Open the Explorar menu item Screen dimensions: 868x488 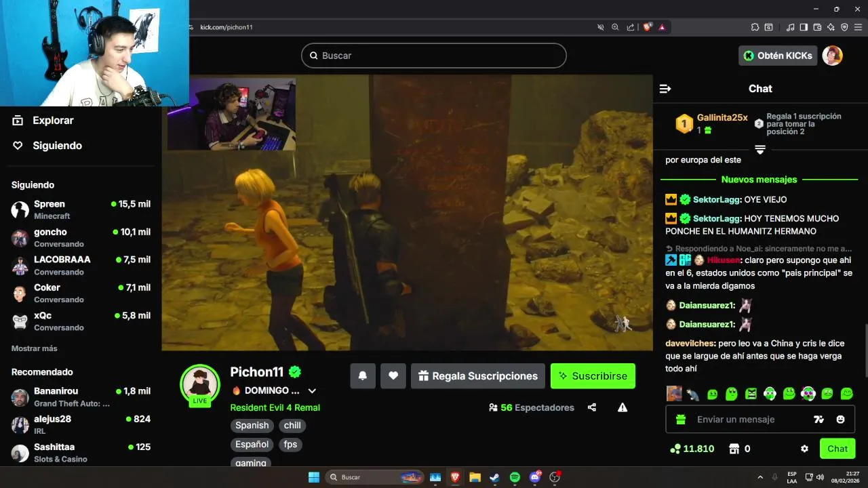coord(43,121)
